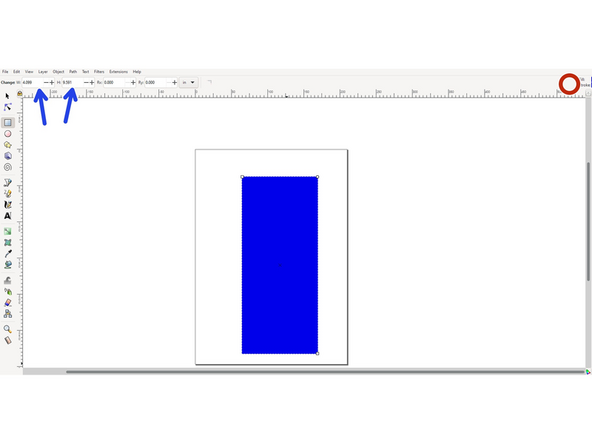Select the Rectangle tool
The height and width of the screenshot is (444, 592).
[8, 122]
